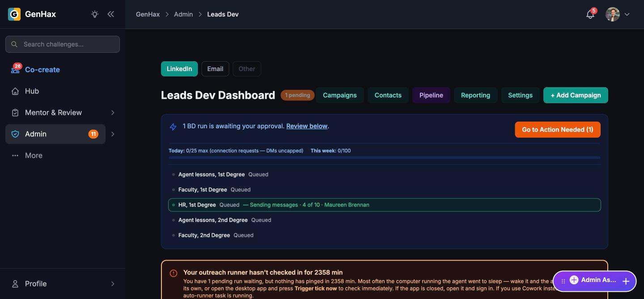This screenshot has height=299, width=644.
Task: Click the daily quota progress bar
Action: pyautogui.click(x=385, y=157)
